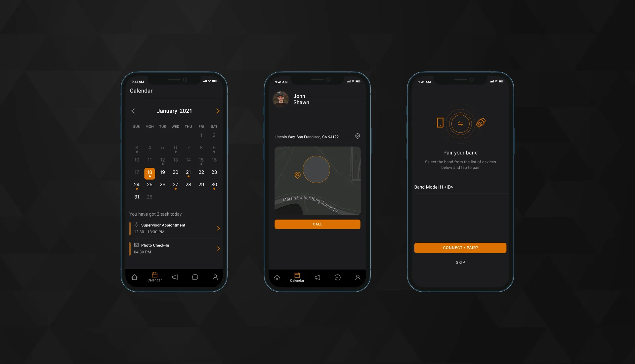
Task: Tap the profile/person icon
Action: pos(215,277)
